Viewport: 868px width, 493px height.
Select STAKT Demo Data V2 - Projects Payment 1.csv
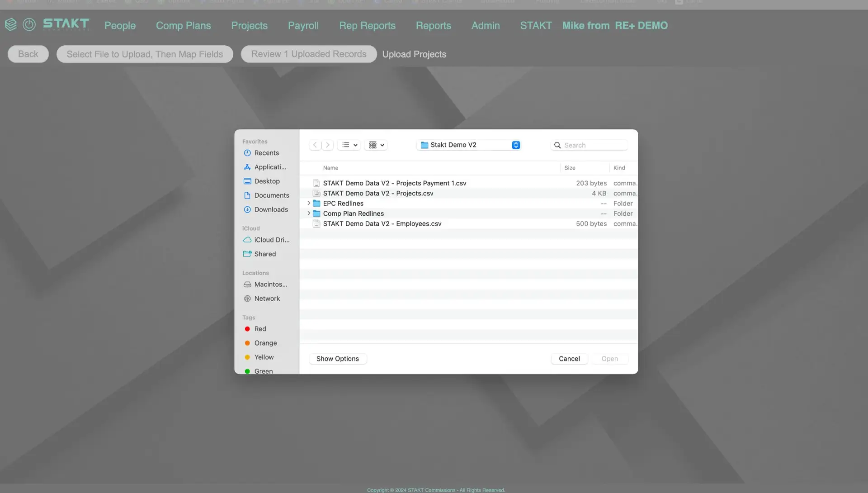coord(469,183)
